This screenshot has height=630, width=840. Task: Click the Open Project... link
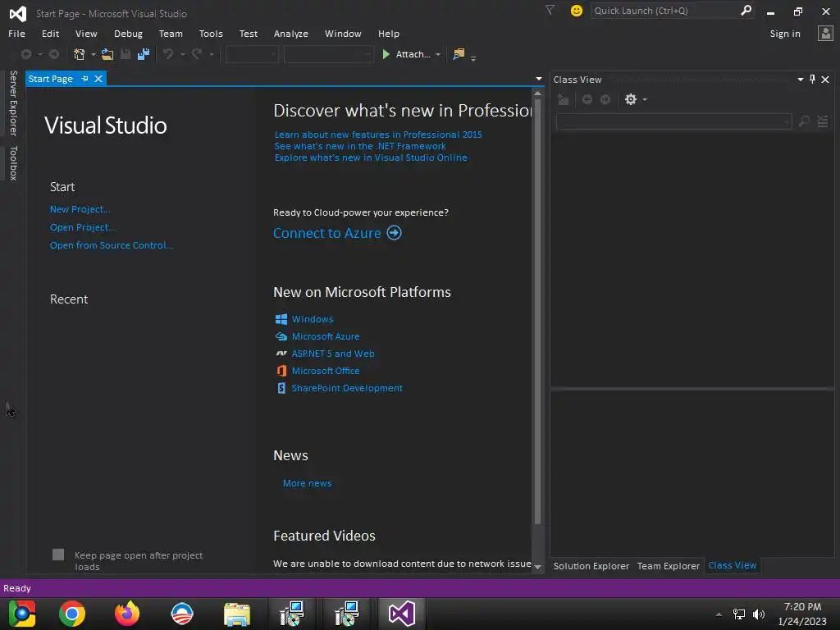pyautogui.click(x=83, y=227)
